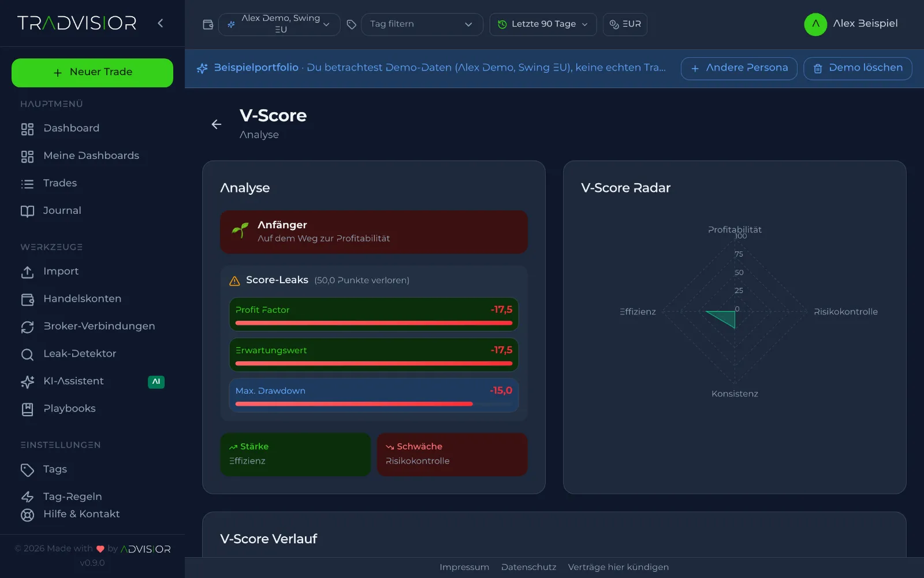Click the Konsistenz radar axis label

pos(735,394)
